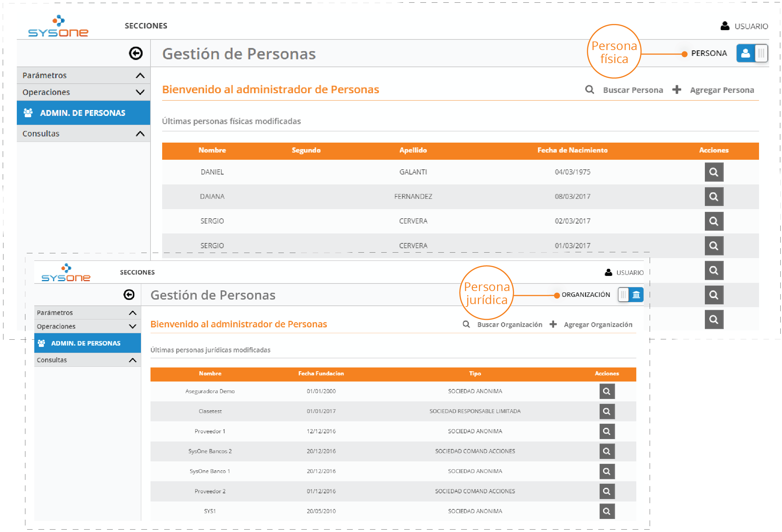This screenshot has height=532, width=782.
Task: Click Agregar Persona link
Action: pos(722,90)
